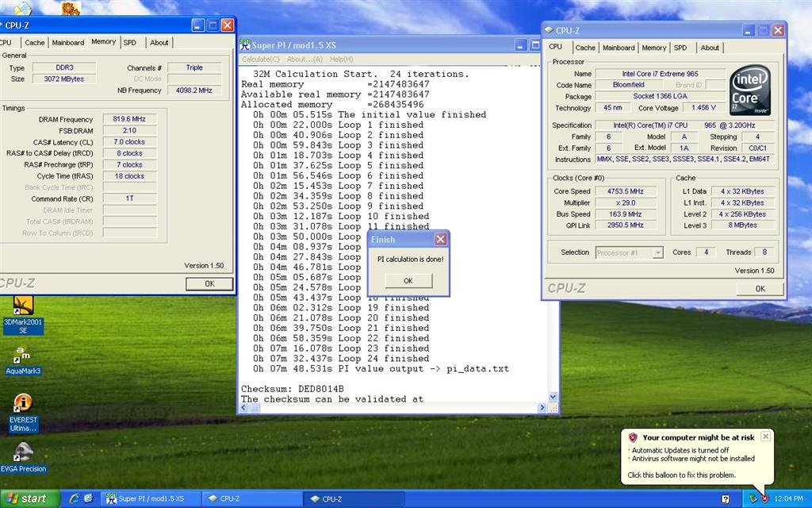Viewport: 812px width, 508px height.
Task: Click the DRAM Frequency 819.6 MHz field
Action: (129, 119)
